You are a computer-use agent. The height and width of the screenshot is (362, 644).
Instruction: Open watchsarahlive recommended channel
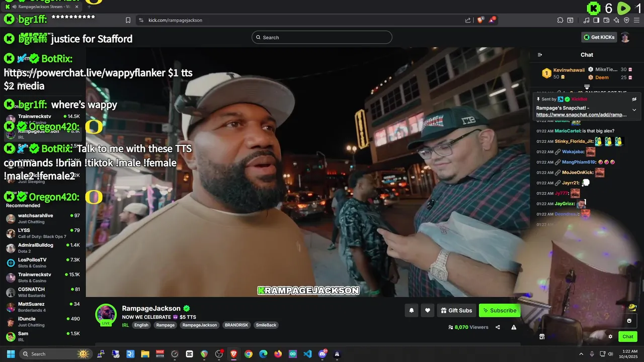(43, 218)
